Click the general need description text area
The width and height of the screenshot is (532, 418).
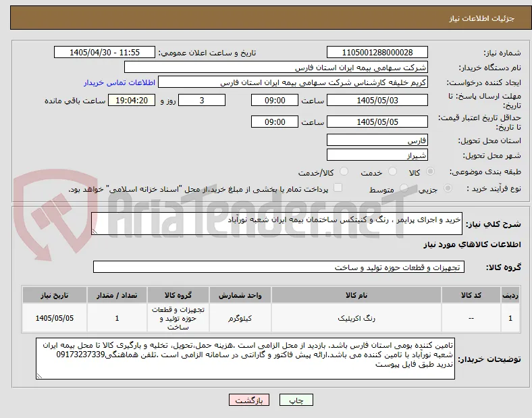pos(277,224)
